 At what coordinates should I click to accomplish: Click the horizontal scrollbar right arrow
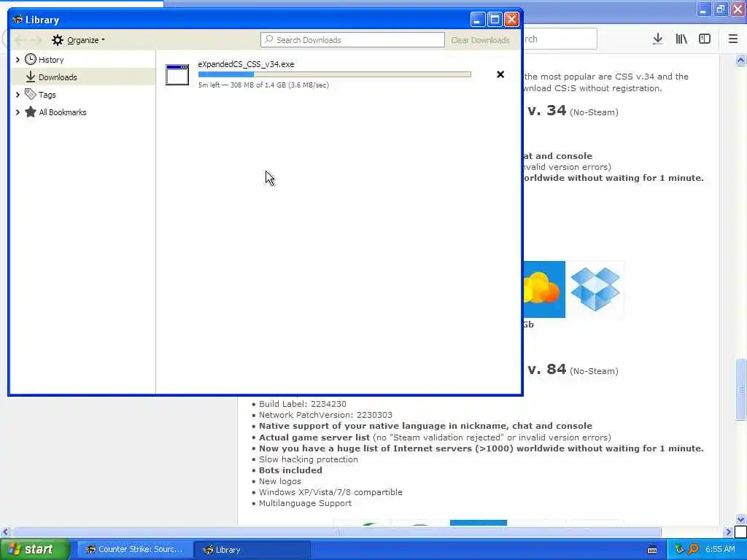click(728, 532)
